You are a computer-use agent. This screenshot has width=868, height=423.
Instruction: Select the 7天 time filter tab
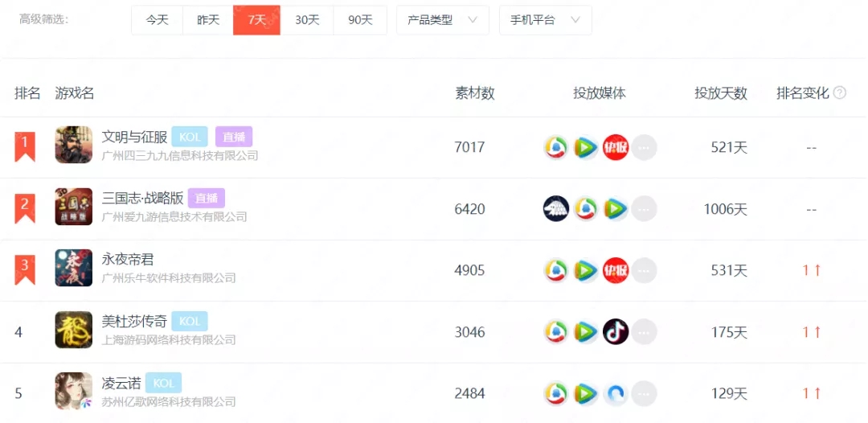[x=257, y=20]
